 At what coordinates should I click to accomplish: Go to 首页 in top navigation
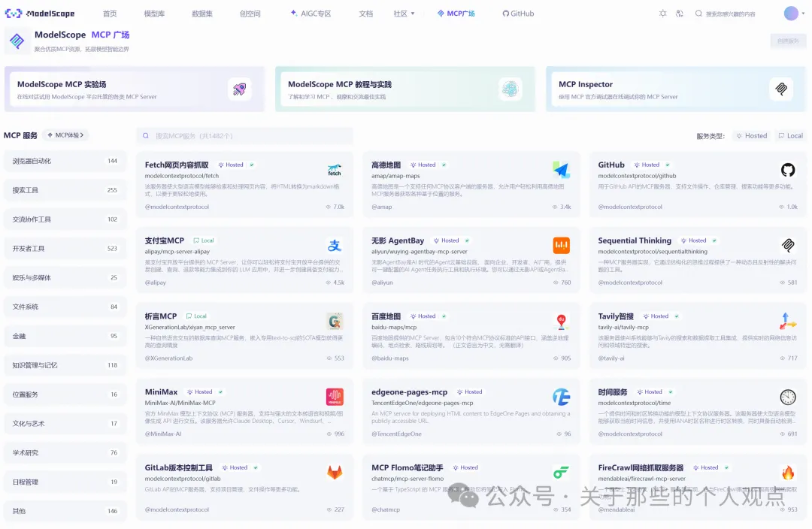coord(110,14)
